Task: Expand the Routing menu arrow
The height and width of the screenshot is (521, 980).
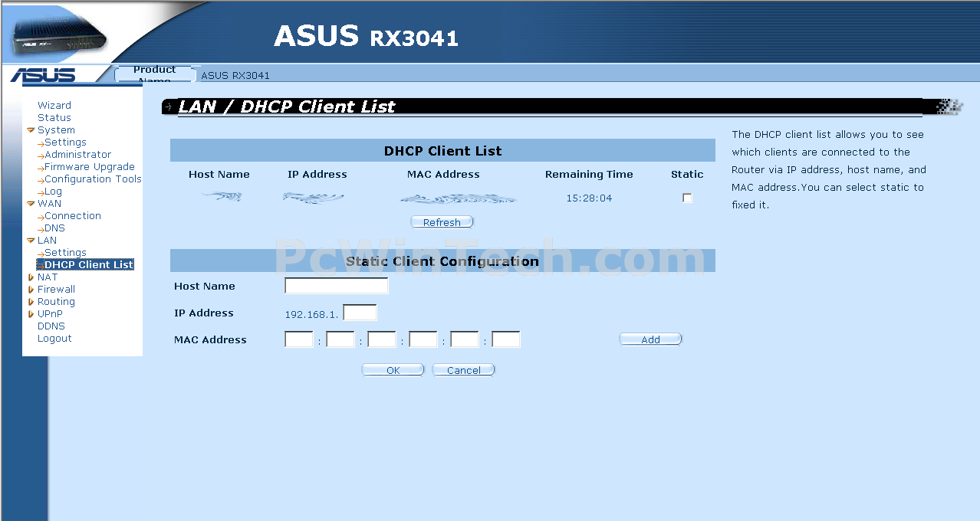Action: point(31,302)
